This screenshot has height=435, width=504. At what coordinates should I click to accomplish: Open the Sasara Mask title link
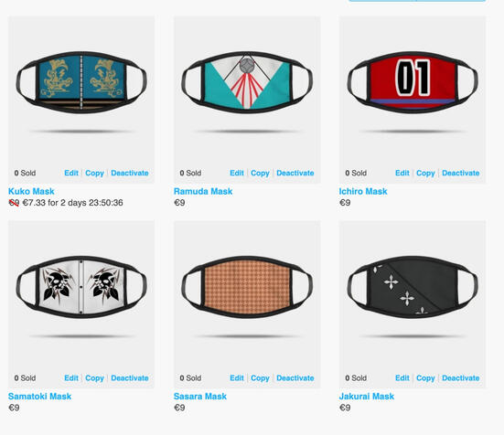200,397
